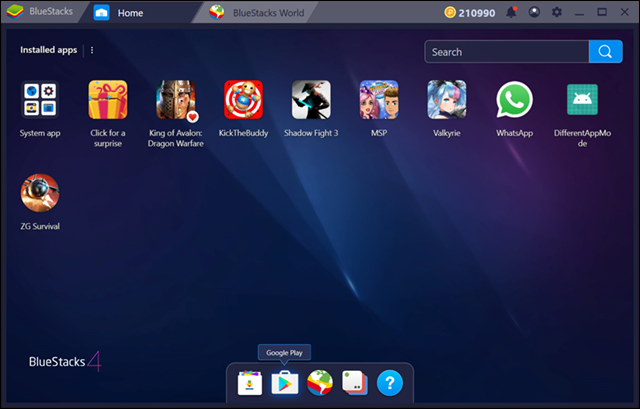Open the App Center download icon in dock
Image resolution: width=640 pixels, height=409 pixels.
click(250, 383)
